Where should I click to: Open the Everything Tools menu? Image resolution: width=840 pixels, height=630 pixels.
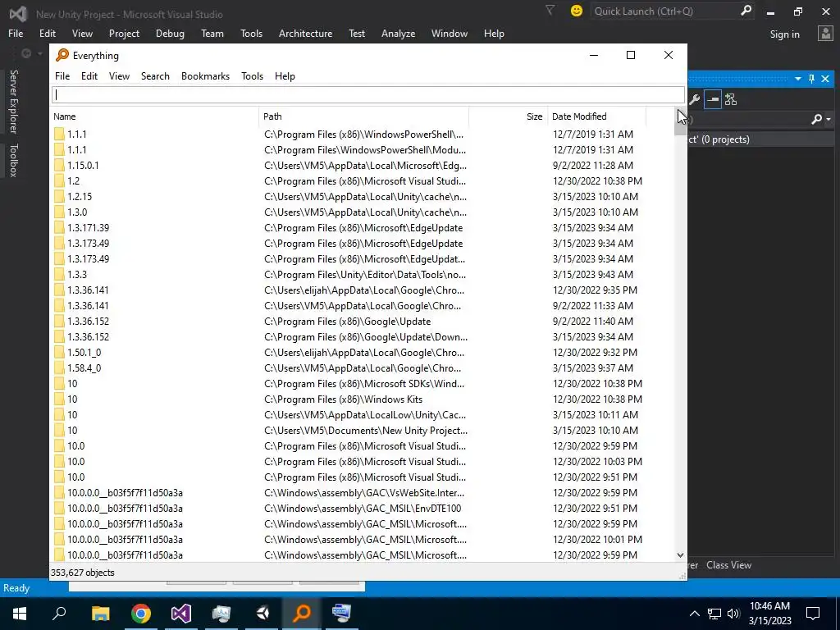tap(252, 76)
